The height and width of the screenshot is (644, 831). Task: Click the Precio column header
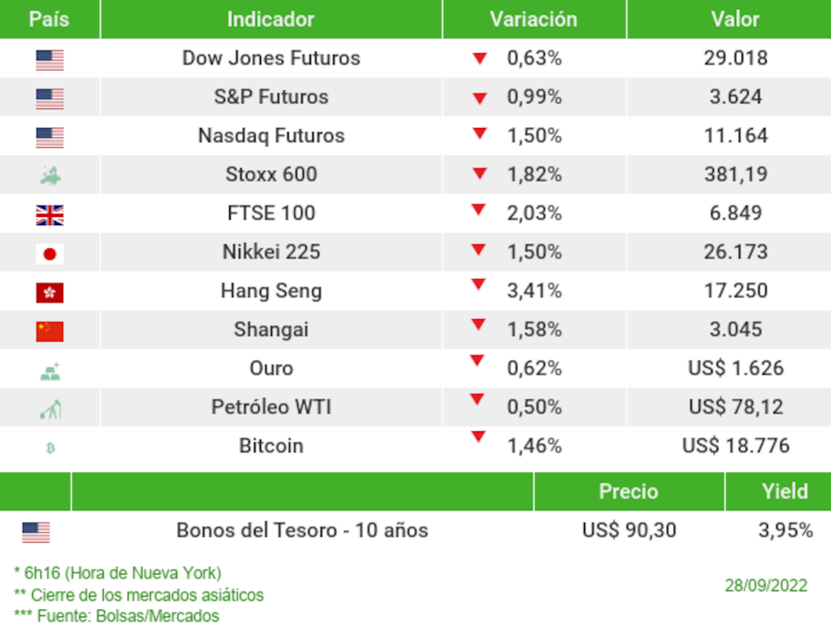tap(628, 491)
